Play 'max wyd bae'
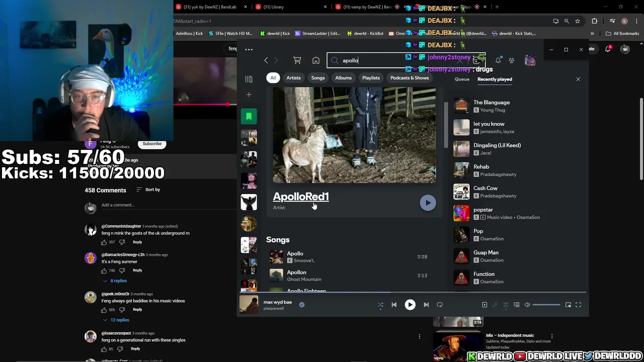Viewport: 644px width, 362px height. [410, 305]
